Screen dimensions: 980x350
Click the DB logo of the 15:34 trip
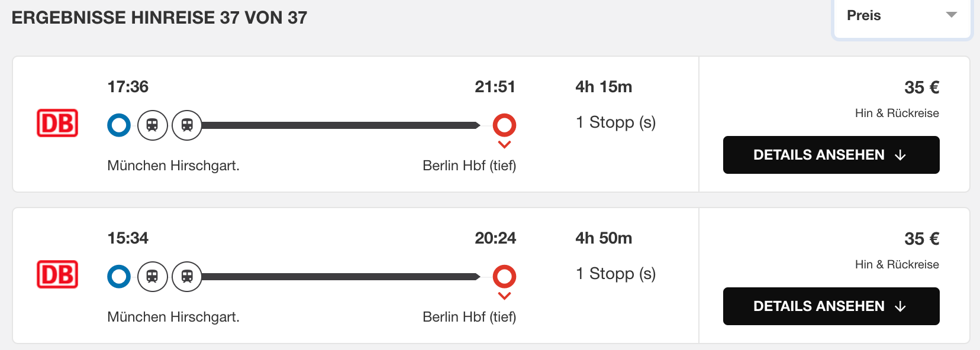tap(57, 274)
